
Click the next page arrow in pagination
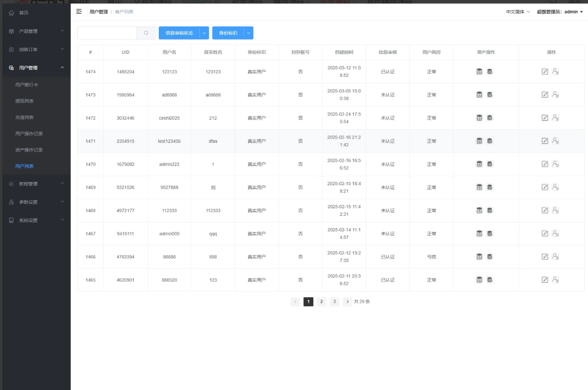[347, 301]
